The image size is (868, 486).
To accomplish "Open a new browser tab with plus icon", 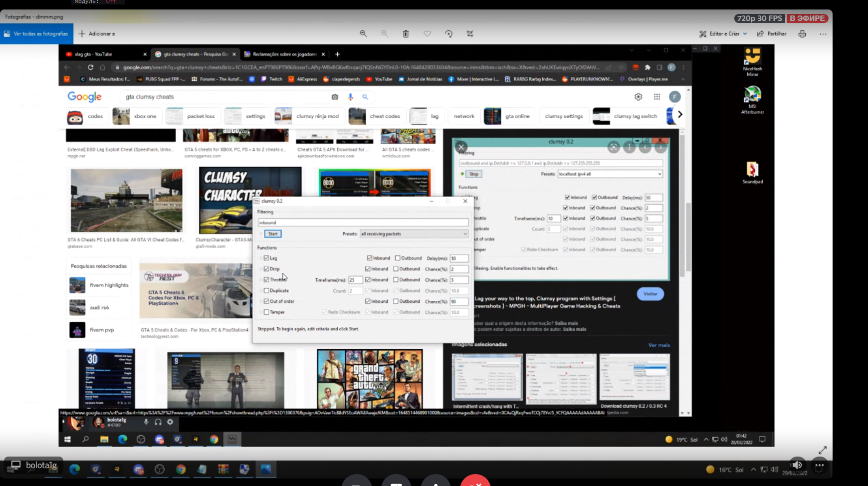I will click(x=337, y=54).
